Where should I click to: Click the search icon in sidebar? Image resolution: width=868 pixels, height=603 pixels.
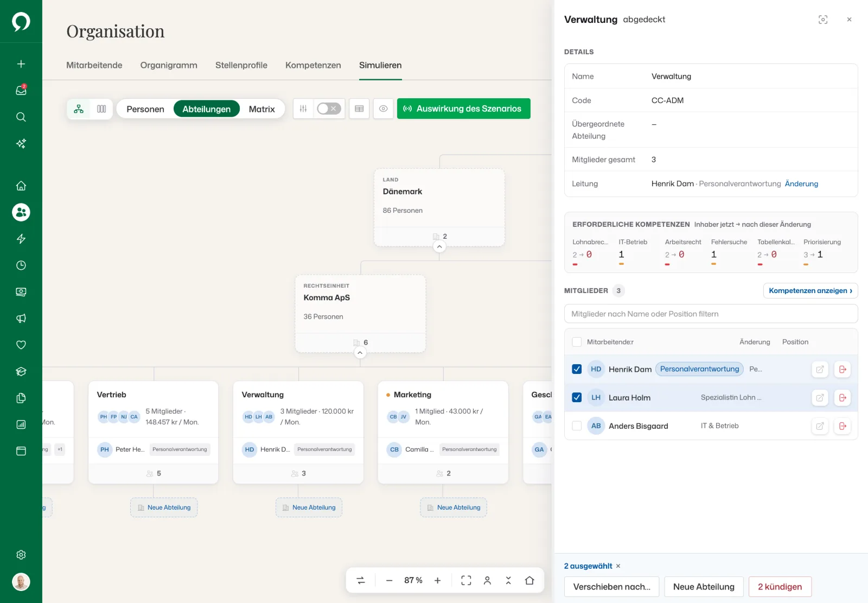(21, 117)
